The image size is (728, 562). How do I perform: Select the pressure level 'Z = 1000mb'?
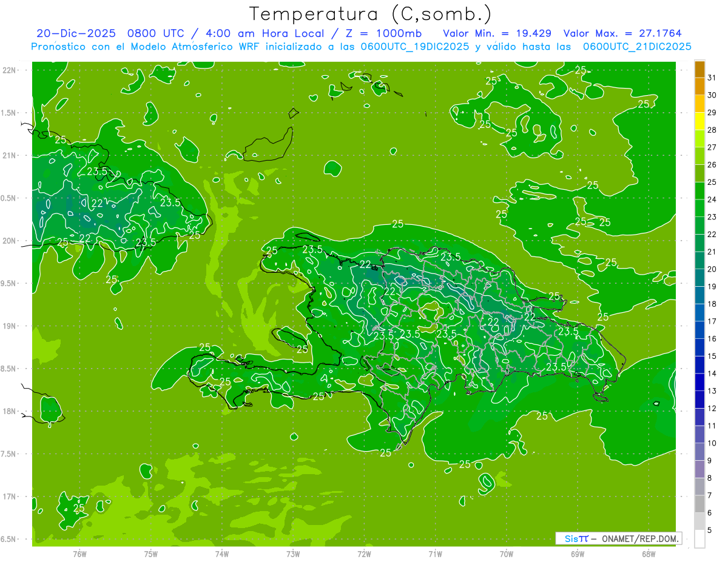[x=383, y=33]
